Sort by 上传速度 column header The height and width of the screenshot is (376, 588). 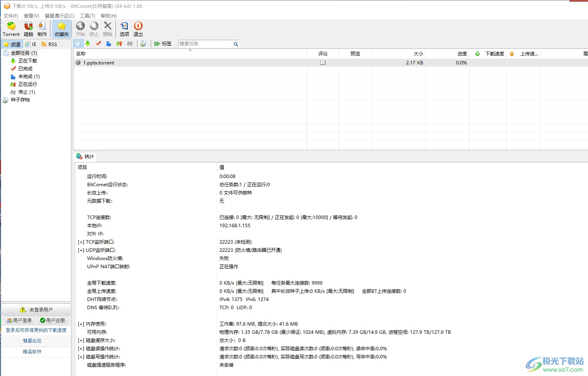point(523,53)
